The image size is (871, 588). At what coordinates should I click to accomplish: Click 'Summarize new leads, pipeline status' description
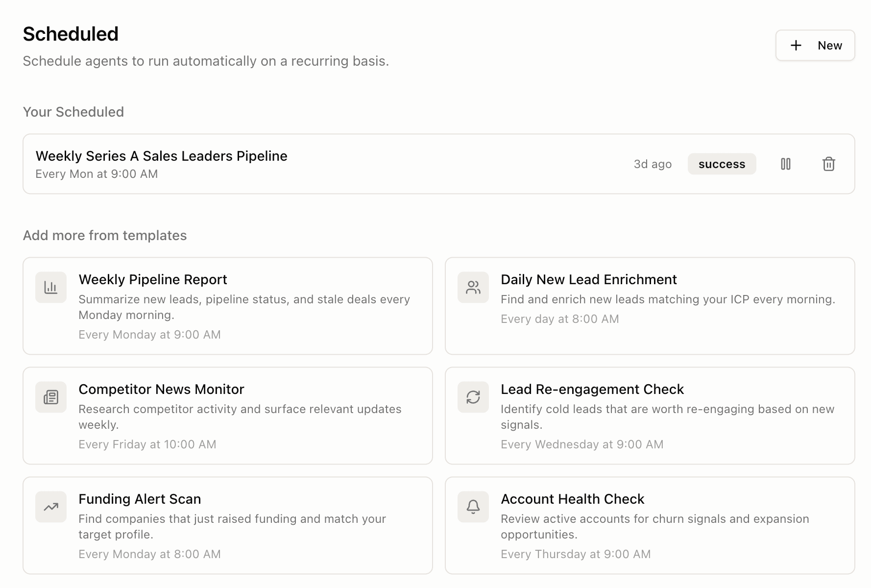click(244, 307)
